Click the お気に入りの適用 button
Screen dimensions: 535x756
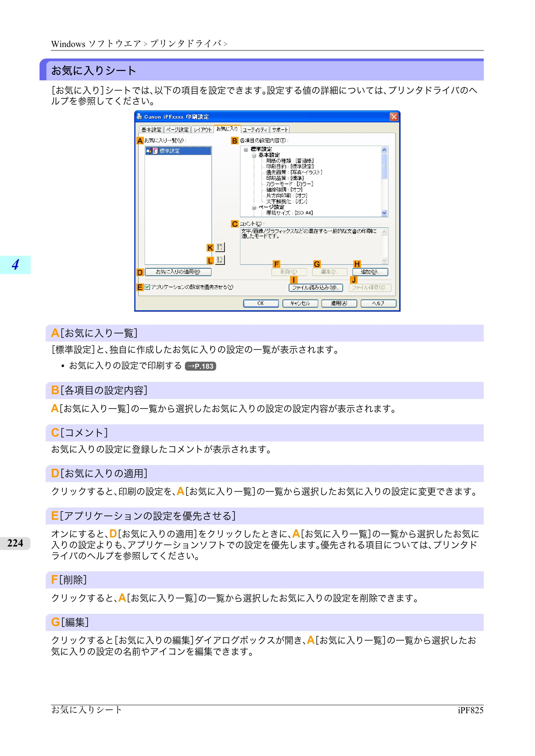click(178, 272)
